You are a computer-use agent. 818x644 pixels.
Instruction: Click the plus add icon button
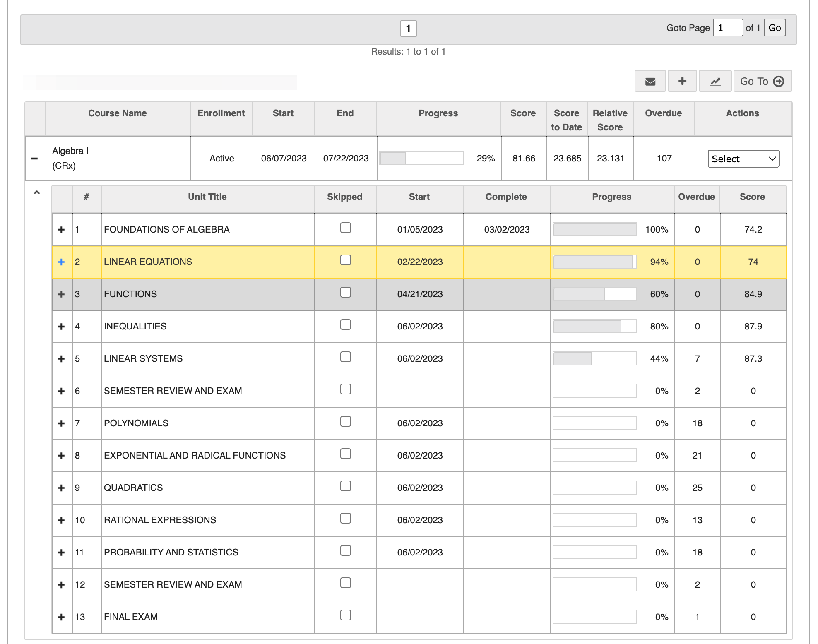pos(682,81)
